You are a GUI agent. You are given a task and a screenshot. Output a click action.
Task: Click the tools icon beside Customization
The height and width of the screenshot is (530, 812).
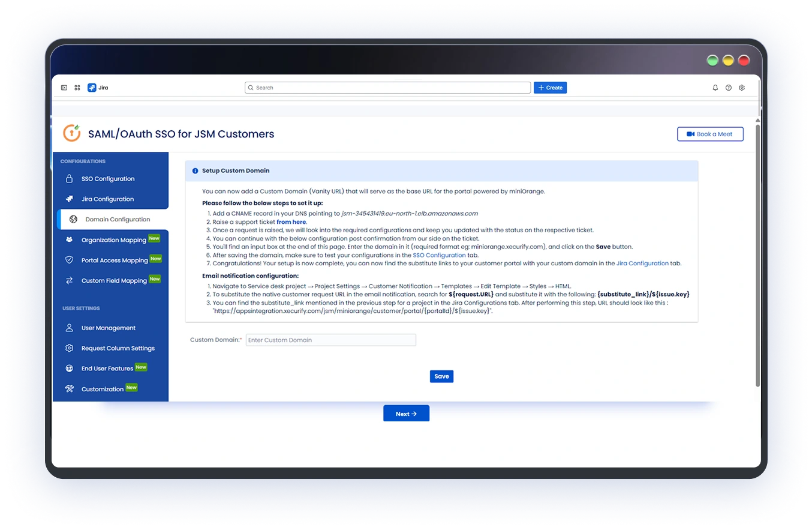(x=69, y=388)
